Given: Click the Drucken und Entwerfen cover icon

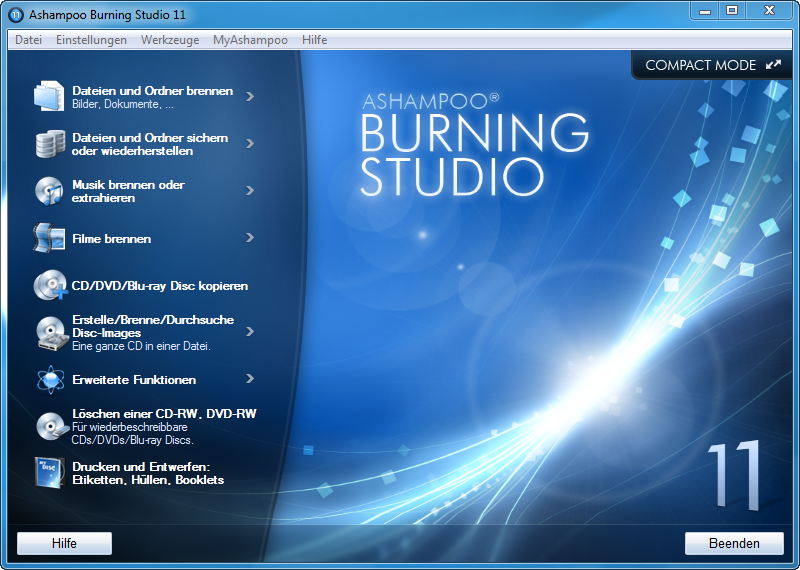Looking at the screenshot, I should point(49,473).
